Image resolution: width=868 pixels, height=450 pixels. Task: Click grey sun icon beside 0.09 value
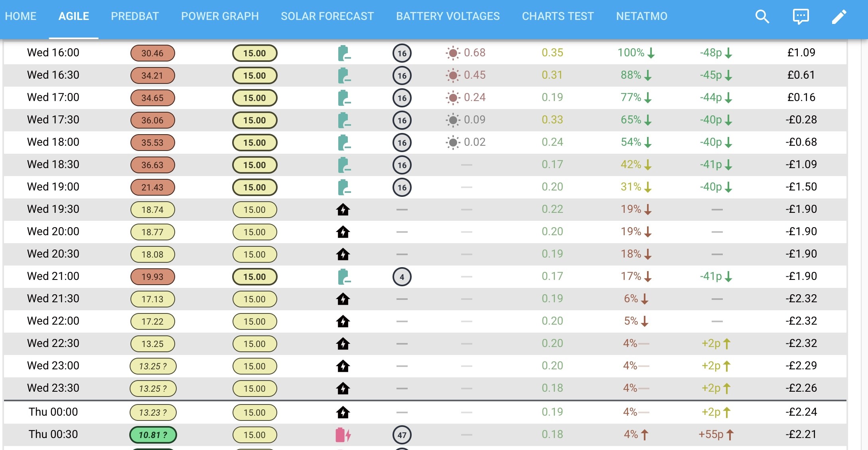coord(453,120)
